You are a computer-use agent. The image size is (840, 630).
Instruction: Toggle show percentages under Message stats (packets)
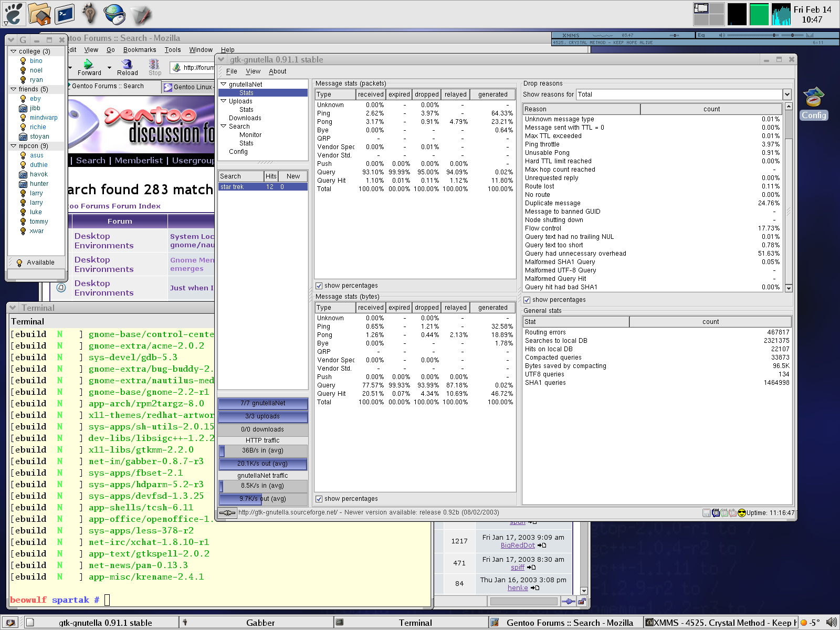point(319,286)
